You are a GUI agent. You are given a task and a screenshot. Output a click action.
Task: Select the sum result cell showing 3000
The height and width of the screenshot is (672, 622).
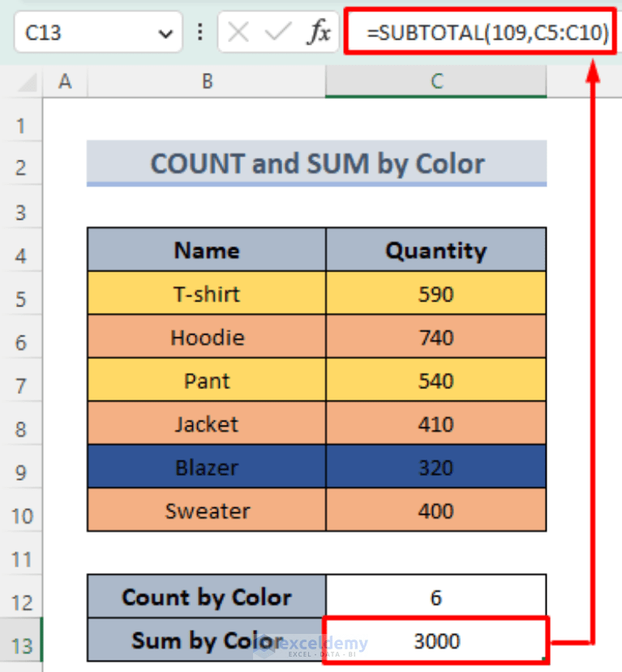(436, 640)
